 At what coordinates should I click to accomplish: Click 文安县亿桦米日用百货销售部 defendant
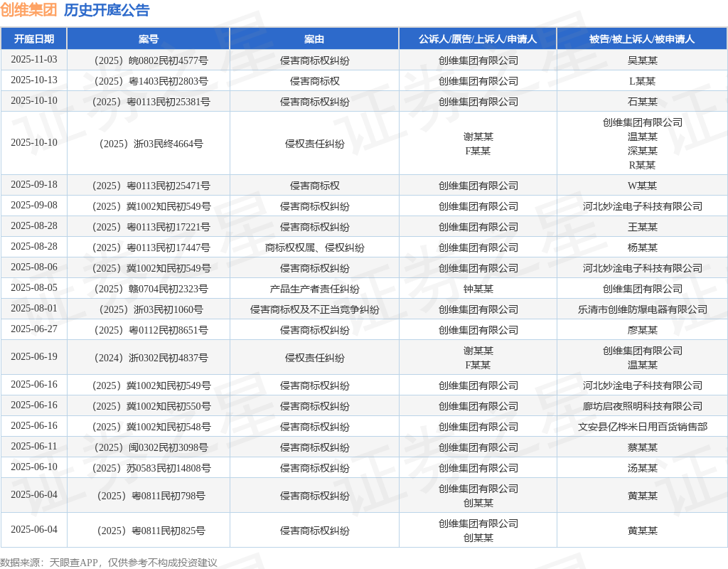(643, 427)
